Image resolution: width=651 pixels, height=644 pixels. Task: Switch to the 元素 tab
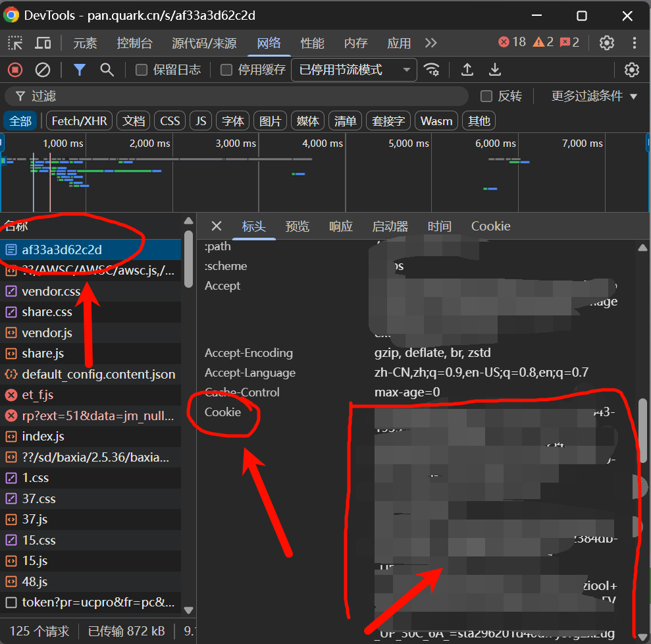[x=85, y=43]
